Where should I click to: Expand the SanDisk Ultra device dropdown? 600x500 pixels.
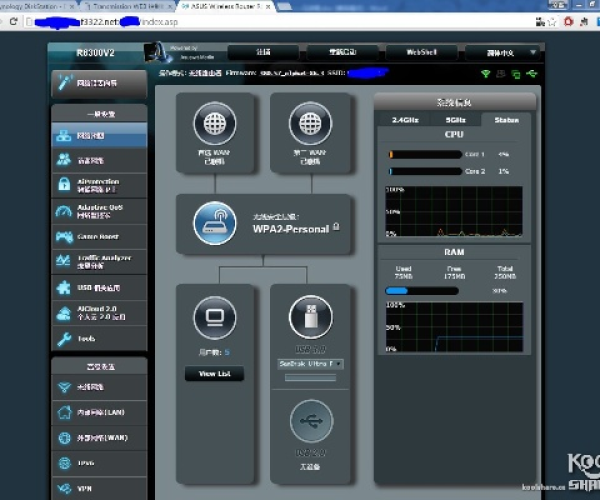(x=310, y=364)
